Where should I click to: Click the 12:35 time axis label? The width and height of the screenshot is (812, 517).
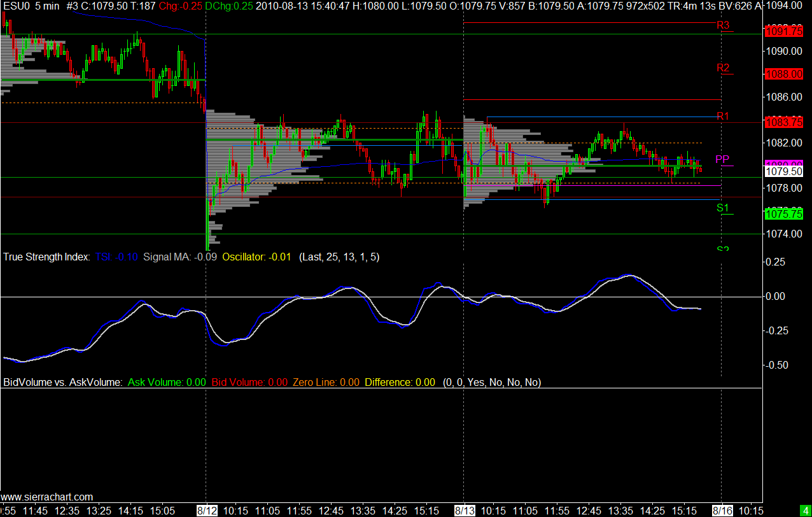point(67,511)
